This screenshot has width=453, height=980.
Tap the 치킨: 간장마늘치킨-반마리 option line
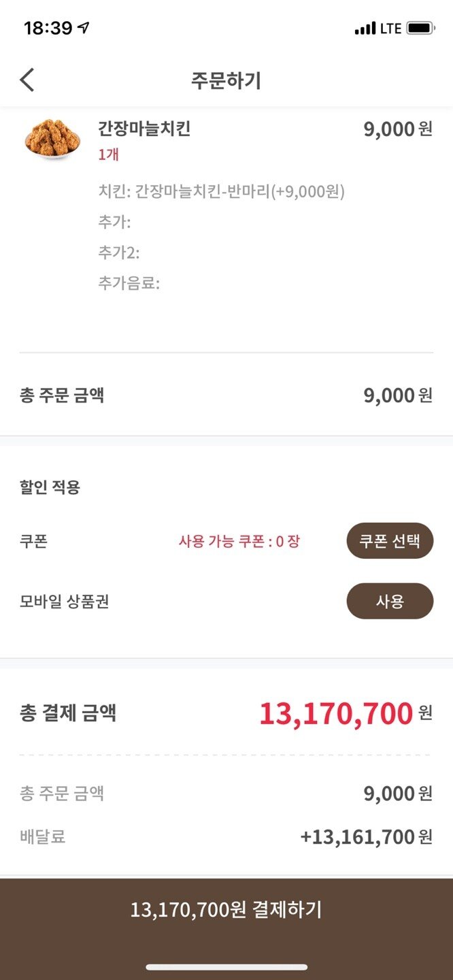221,192
